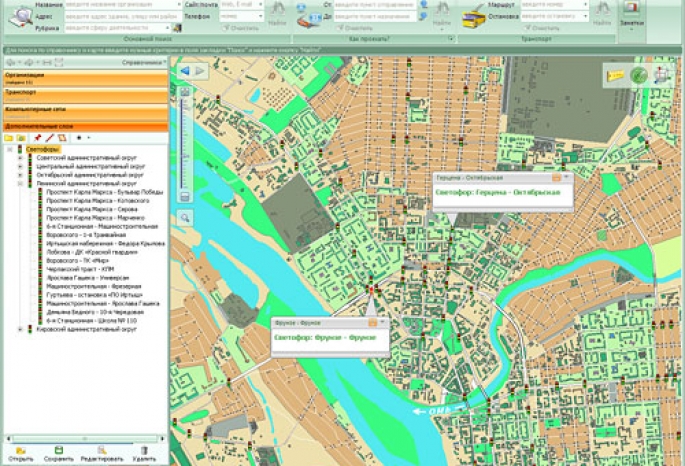
Task: Collapse Ленинский административный округ node
Action: click(x=19, y=184)
